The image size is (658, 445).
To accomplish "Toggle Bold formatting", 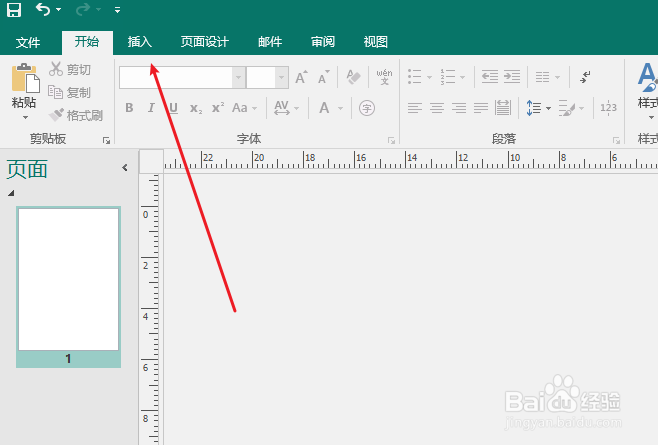I will click(129, 108).
